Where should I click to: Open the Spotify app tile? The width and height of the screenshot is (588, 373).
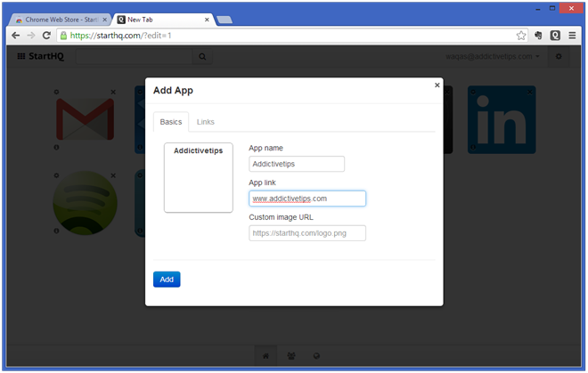click(x=86, y=203)
